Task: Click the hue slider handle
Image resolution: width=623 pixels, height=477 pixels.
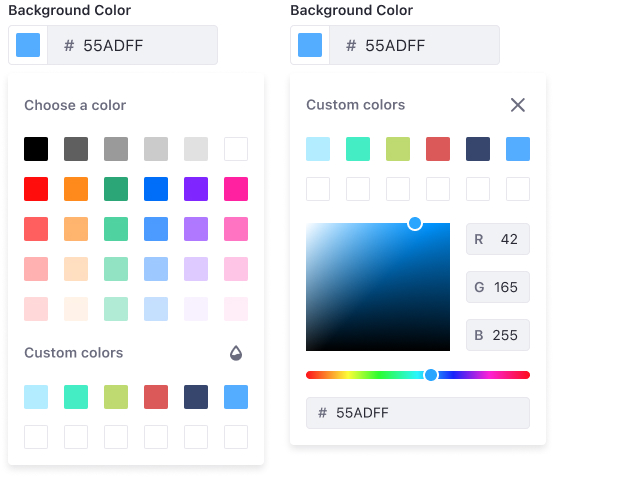Action: pyautogui.click(x=431, y=375)
